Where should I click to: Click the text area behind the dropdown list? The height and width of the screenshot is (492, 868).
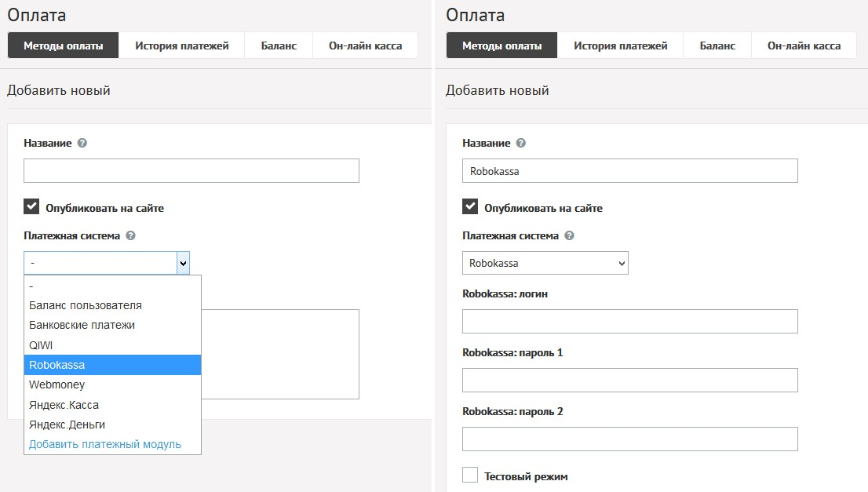(x=280, y=354)
